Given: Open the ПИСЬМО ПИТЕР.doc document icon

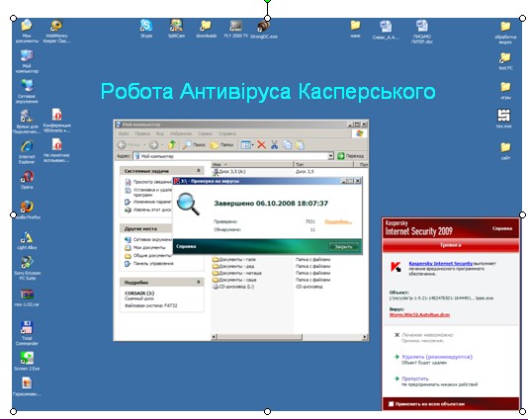Looking at the screenshot, I should 421,32.
